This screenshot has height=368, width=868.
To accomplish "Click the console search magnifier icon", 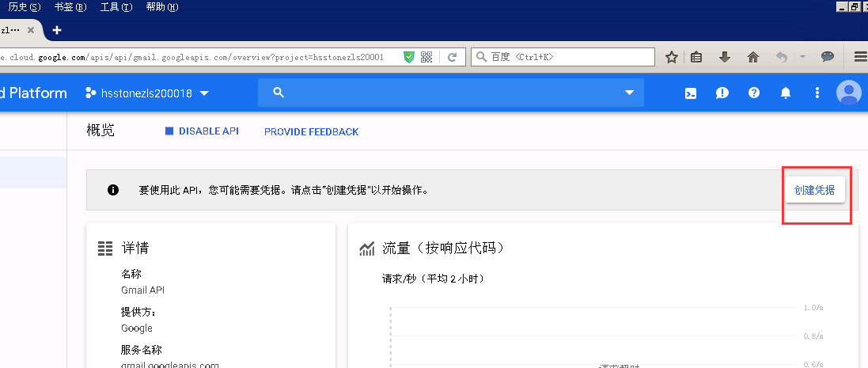I will (279, 93).
